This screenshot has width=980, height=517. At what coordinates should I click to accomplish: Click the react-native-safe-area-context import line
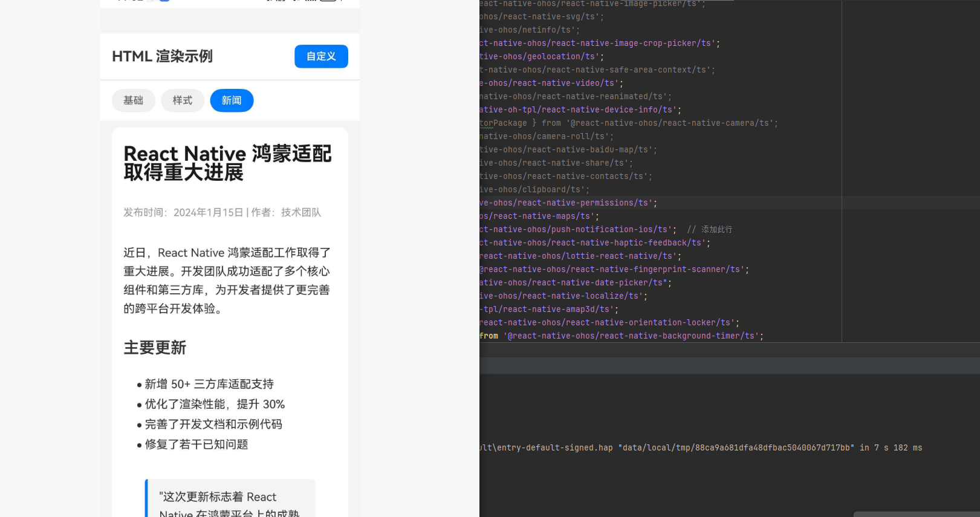click(597, 70)
